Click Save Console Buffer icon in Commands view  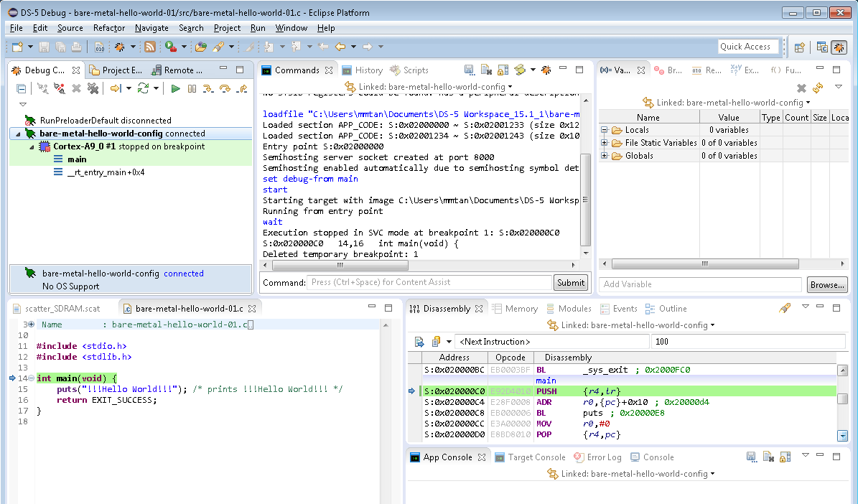469,70
